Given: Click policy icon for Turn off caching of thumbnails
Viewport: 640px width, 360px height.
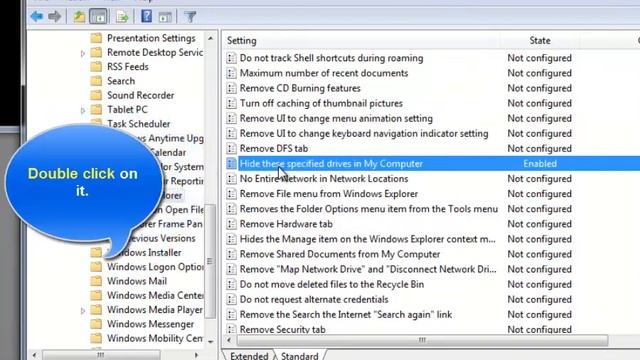Looking at the screenshot, I should (231, 103).
